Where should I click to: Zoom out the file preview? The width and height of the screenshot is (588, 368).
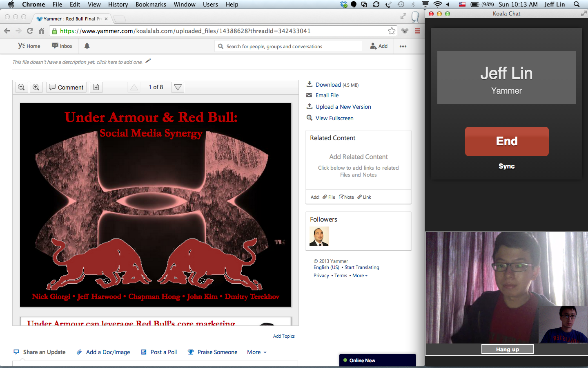(22, 87)
